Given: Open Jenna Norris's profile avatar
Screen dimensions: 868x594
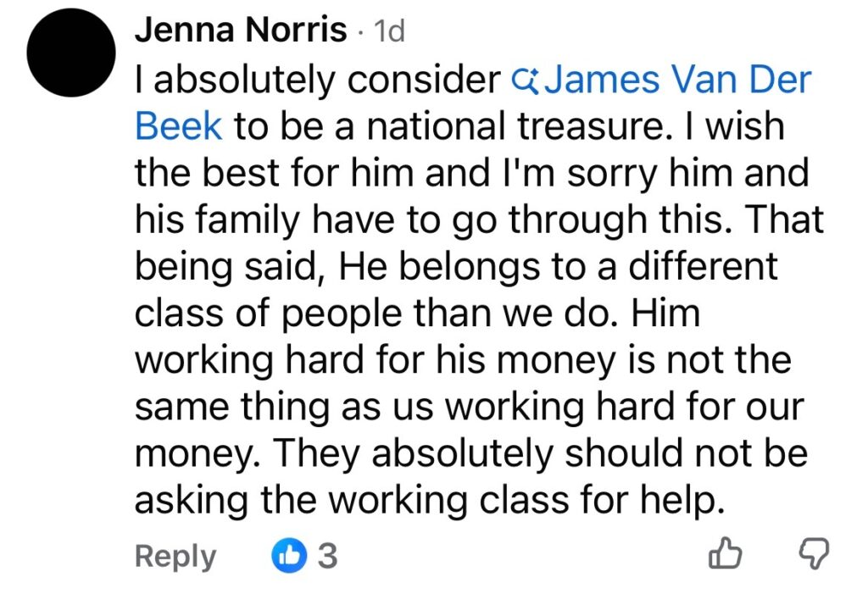Looking at the screenshot, I should click(71, 57).
